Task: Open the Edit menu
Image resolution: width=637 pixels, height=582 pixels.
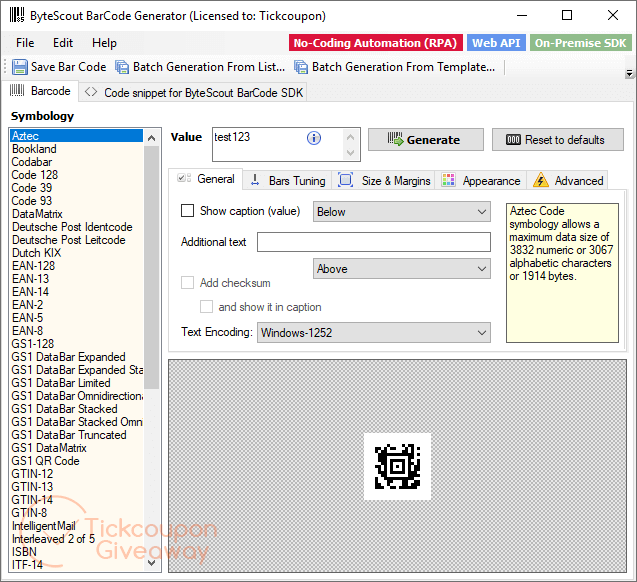Action: [63, 43]
